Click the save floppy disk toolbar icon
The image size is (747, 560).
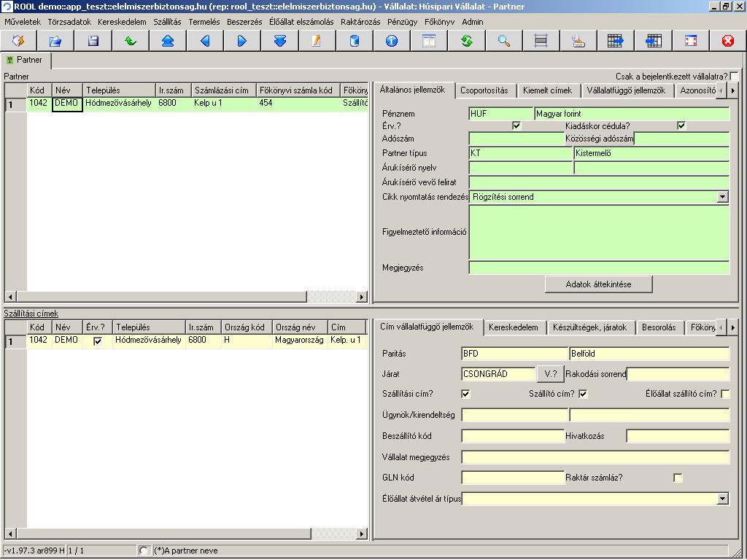pyautogui.click(x=93, y=41)
